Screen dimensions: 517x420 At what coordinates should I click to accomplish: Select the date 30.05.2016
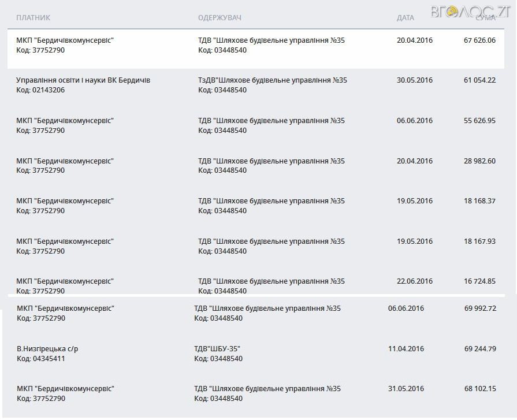coord(414,80)
